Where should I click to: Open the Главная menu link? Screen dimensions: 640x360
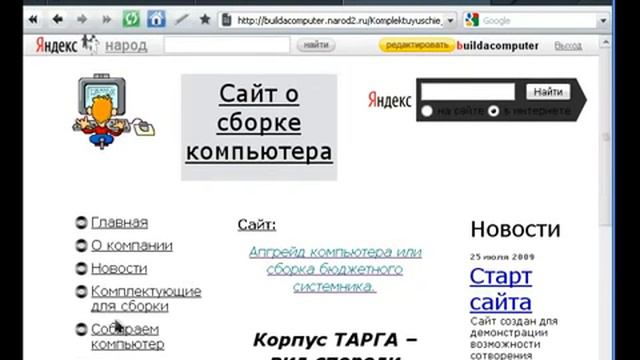[x=119, y=223]
